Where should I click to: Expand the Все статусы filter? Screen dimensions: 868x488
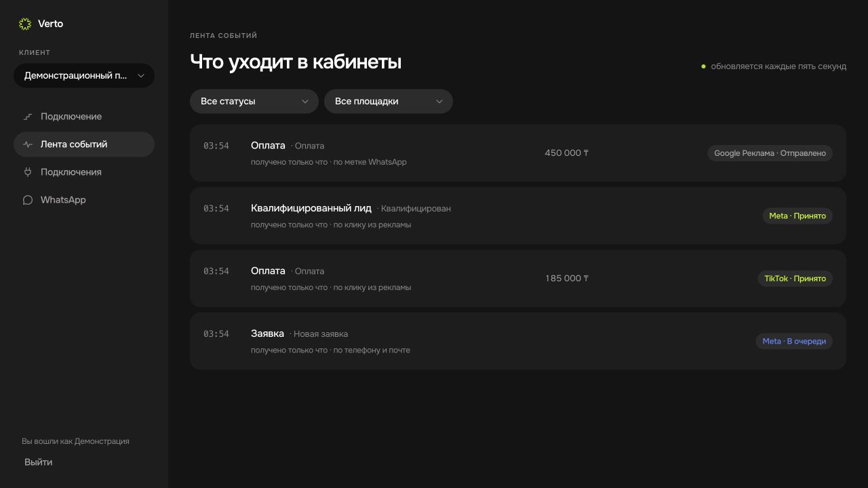tap(254, 101)
